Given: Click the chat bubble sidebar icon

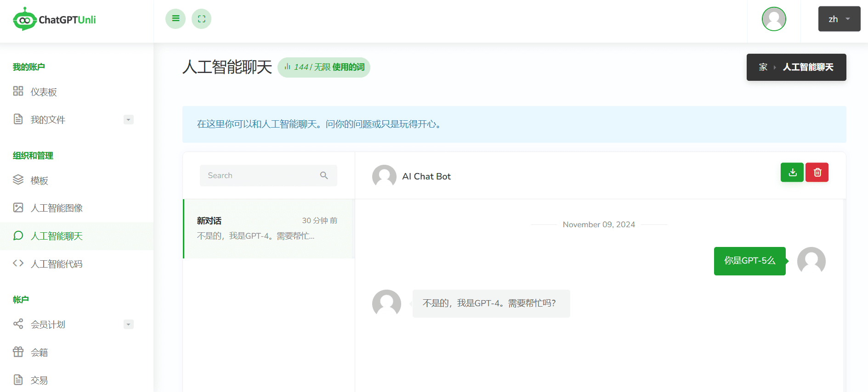Looking at the screenshot, I should 18,235.
